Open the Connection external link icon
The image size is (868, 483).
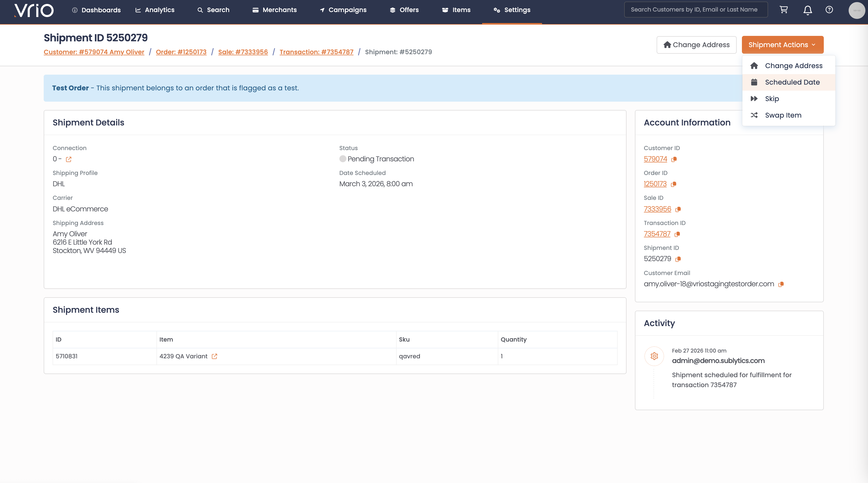pos(69,159)
